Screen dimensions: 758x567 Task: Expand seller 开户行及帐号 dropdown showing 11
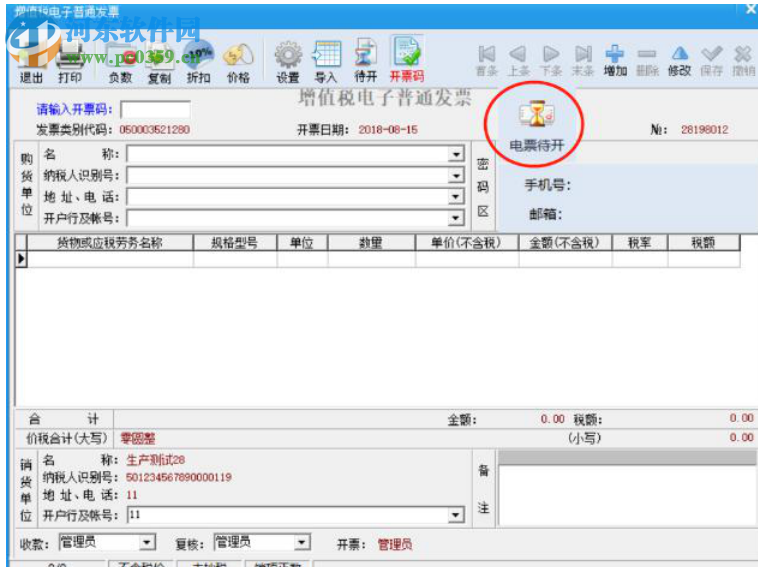pos(455,515)
